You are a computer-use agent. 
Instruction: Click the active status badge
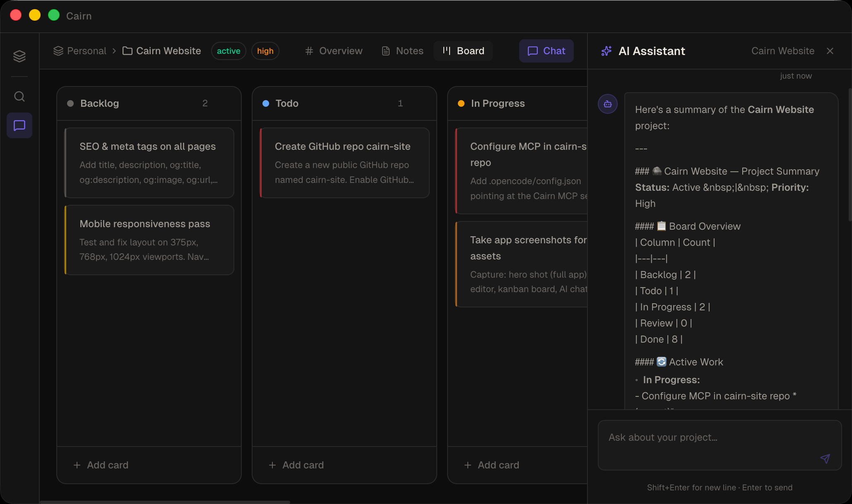[229, 51]
